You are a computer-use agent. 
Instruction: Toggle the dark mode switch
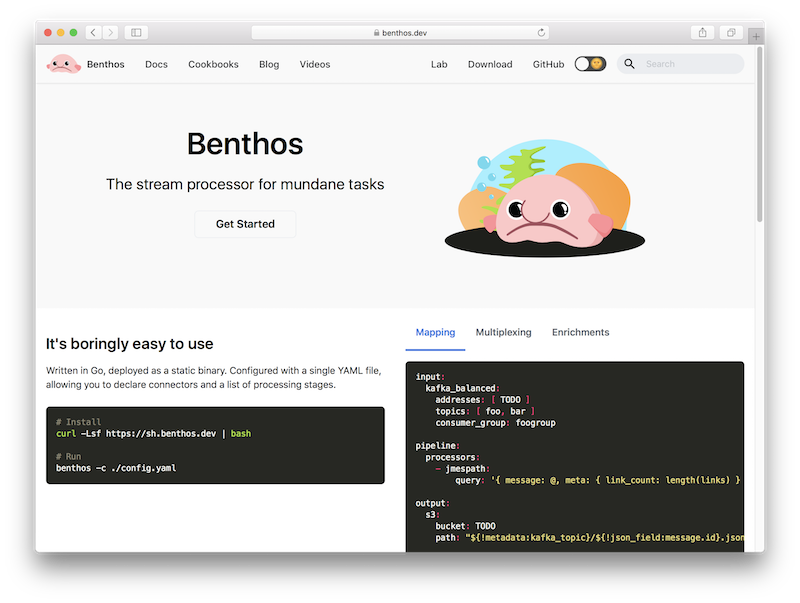(x=590, y=64)
